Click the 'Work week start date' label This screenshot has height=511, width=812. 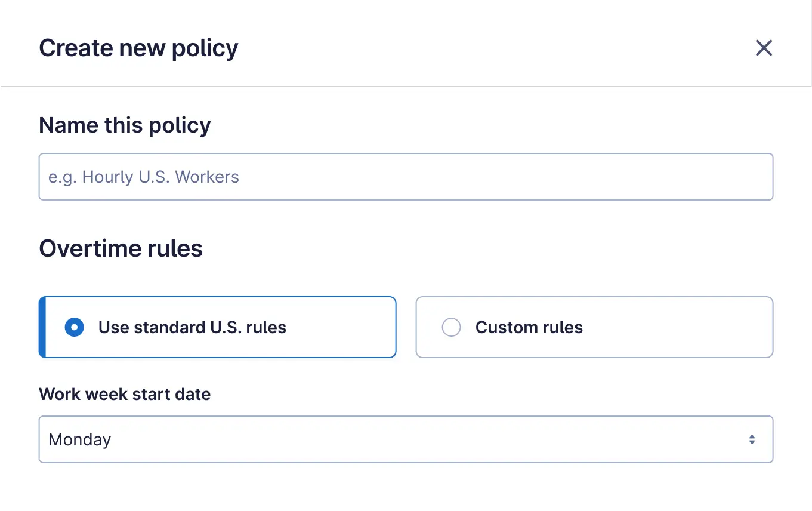coord(125,394)
